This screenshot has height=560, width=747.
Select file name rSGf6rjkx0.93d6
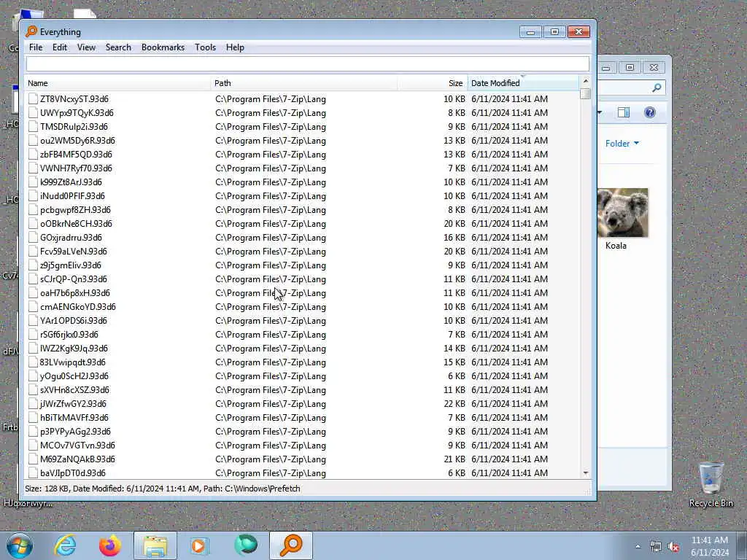[69, 334]
